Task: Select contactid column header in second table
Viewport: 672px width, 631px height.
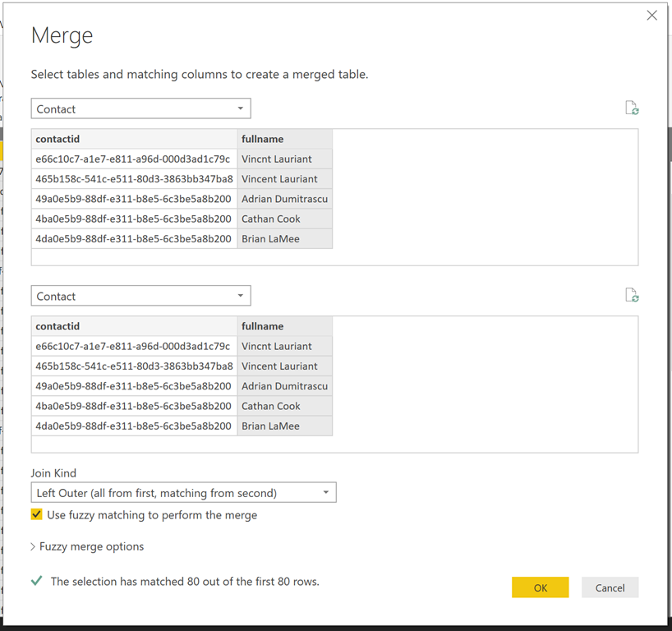Action: (134, 326)
